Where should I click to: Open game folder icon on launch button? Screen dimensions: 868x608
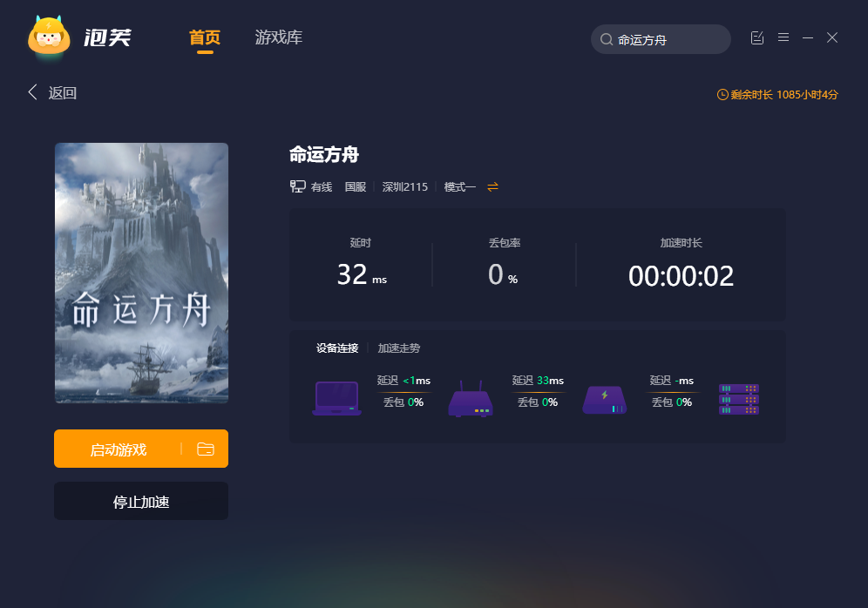[x=206, y=449]
